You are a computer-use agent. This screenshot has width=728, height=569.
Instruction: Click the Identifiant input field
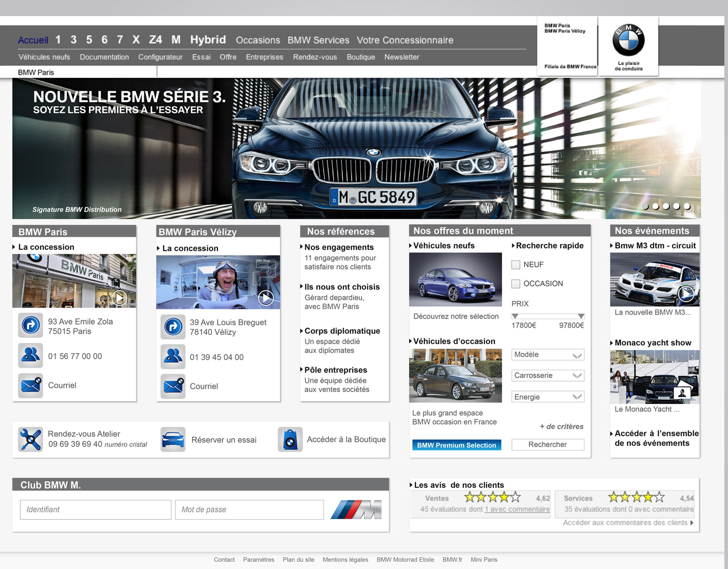(x=96, y=510)
